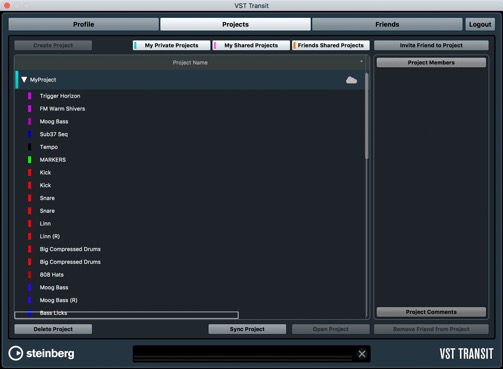The width and height of the screenshot is (503, 369).
Task: Click the horizontal scrollbar under the track list
Action: (x=126, y=315)
